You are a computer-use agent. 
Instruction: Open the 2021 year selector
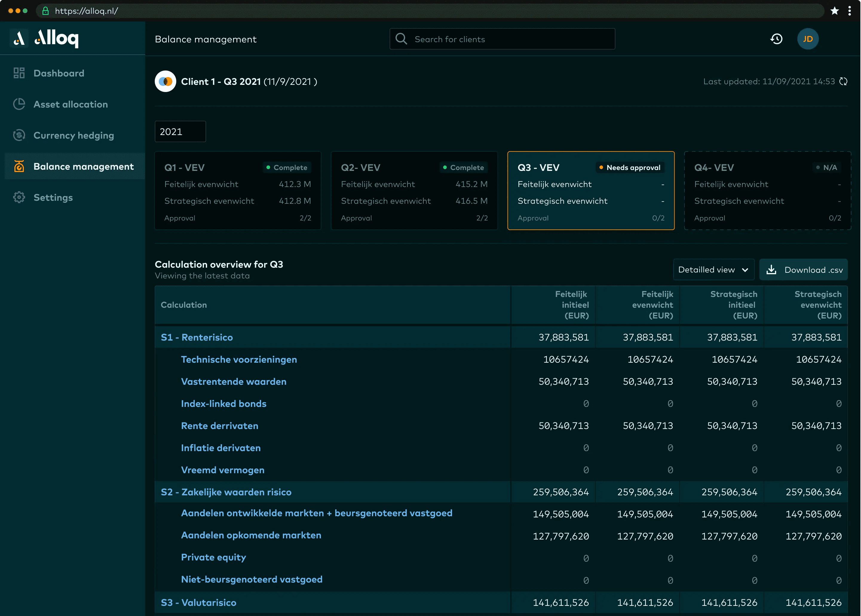tap(180, 132)
